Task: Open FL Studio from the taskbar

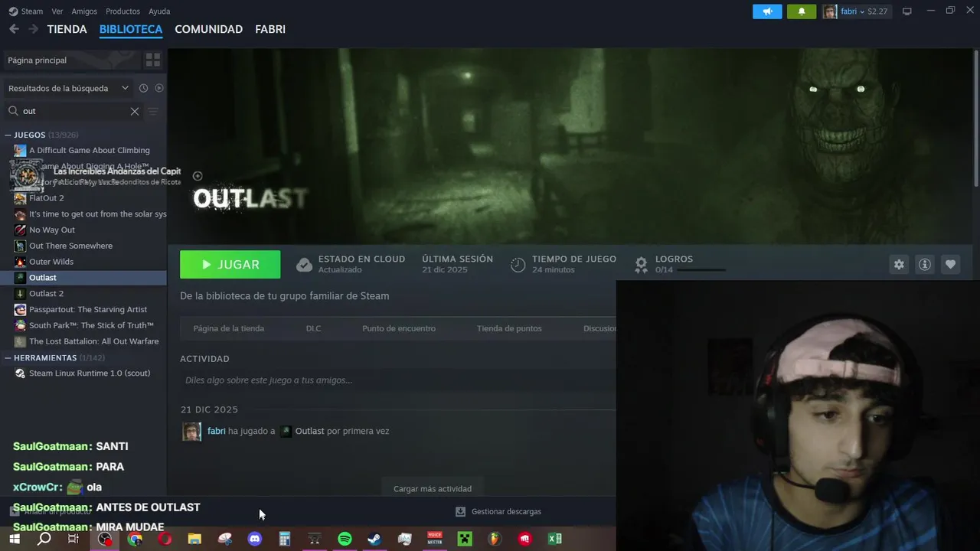Action: coord(495,539)
